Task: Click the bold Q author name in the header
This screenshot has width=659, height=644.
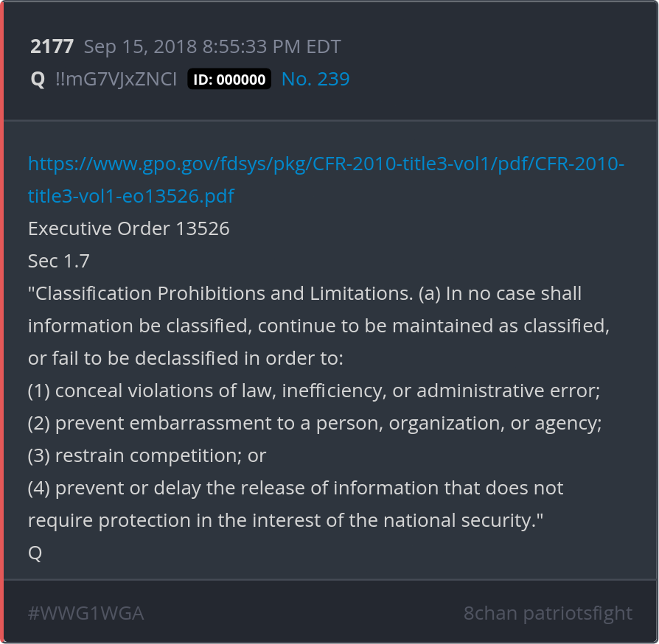Action: (x=38, y=80)
